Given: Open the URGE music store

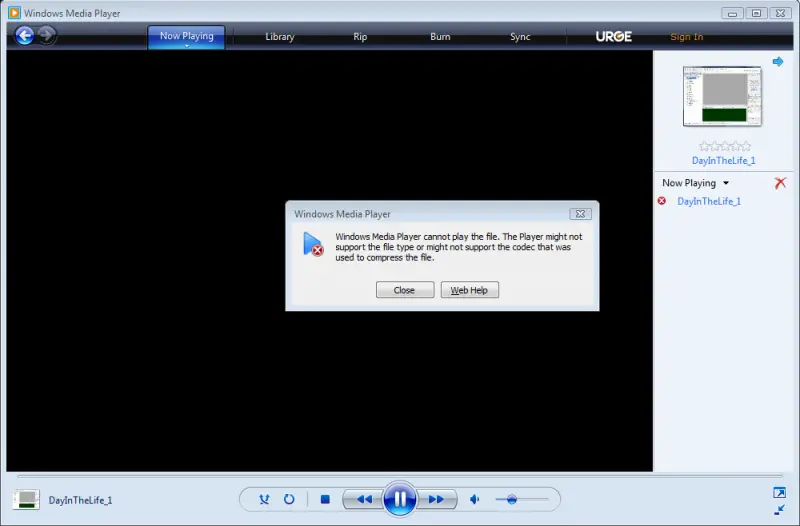Looking at the screenshot, I should coord(614,37).
